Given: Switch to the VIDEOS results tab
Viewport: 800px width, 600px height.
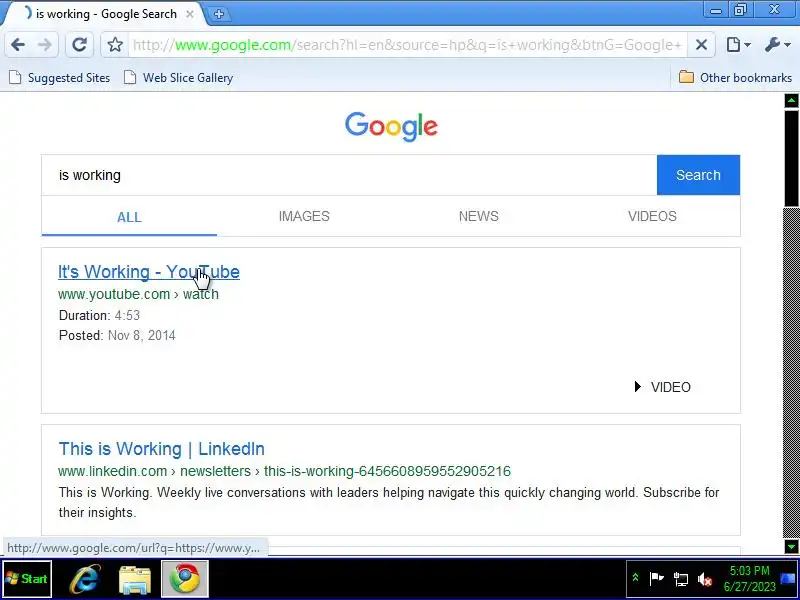Looking at the screenshot, I should (652, 216).
